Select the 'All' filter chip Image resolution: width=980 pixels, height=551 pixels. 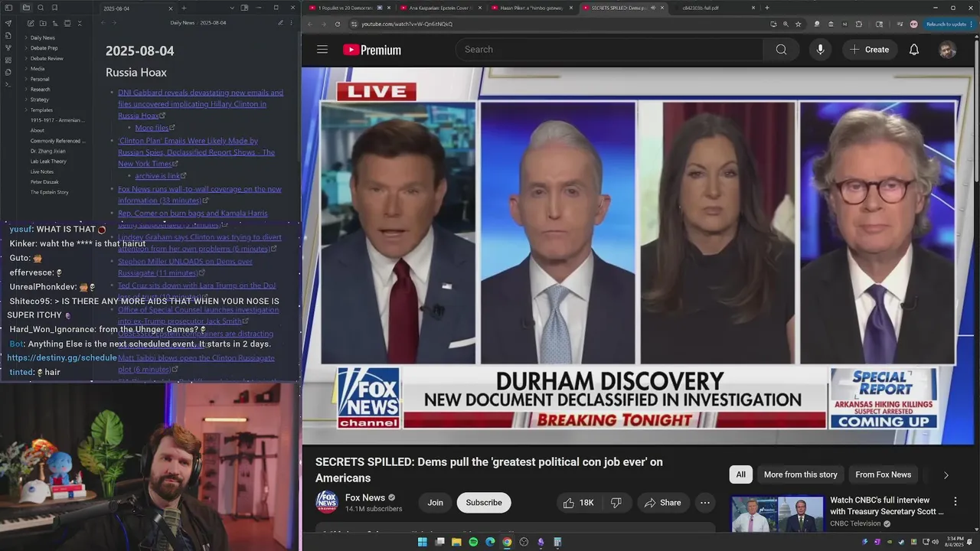click(x=740, y=474)
